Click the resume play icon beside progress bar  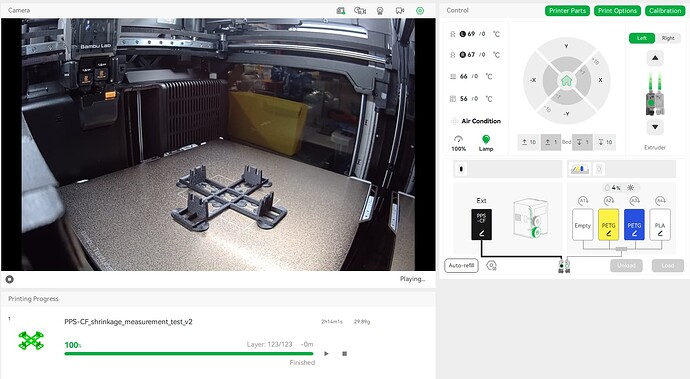pyautogui.click(x=326, y=353)
